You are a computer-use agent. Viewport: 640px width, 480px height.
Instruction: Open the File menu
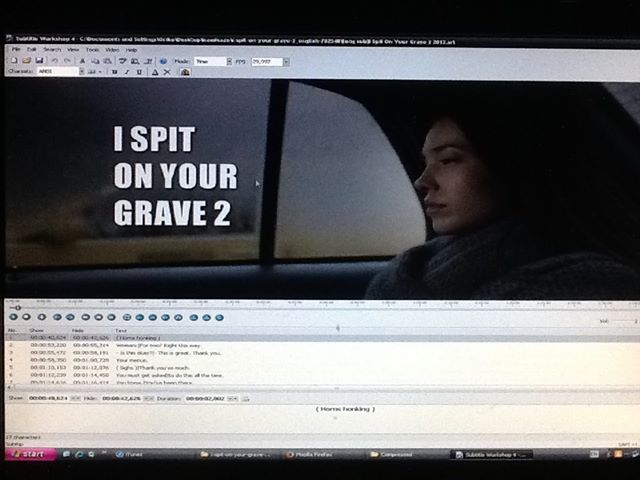click(16, 49)
